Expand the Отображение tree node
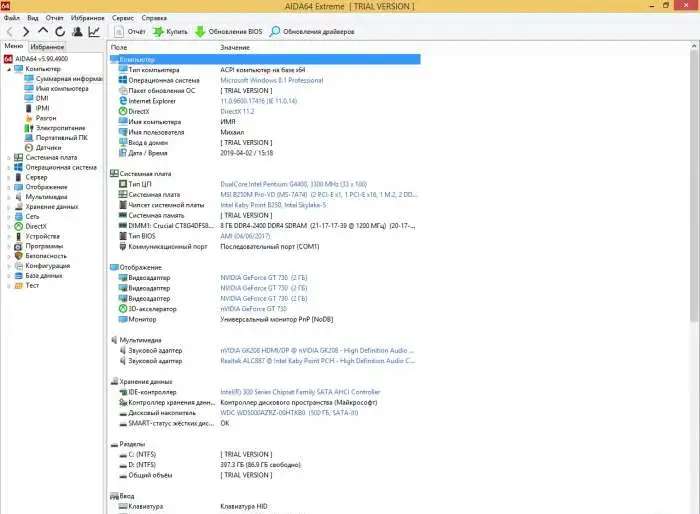 click(x=8, y=187)
